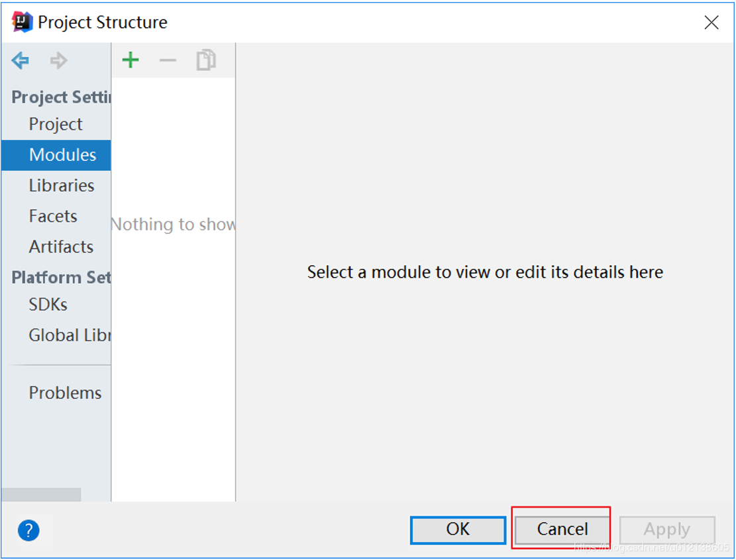Click the Platform Settings heading
The width and height of the screenshot is (736, 560).
(61, 278)
